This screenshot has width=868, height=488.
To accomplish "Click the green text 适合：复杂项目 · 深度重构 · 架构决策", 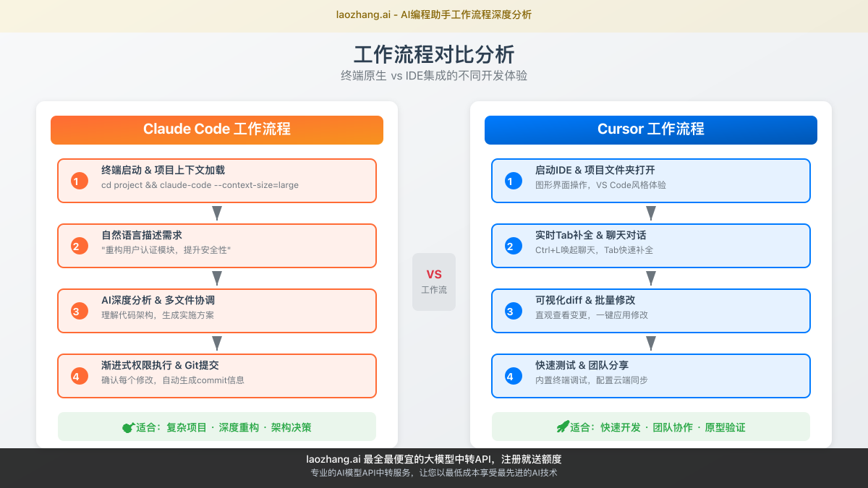I will tap(224, 427).
